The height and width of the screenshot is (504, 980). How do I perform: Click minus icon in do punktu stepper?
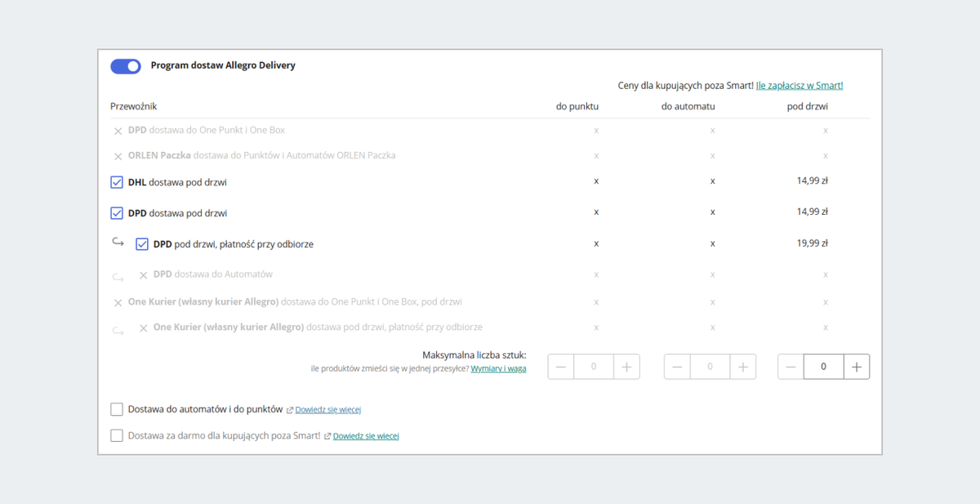(561, 367)
